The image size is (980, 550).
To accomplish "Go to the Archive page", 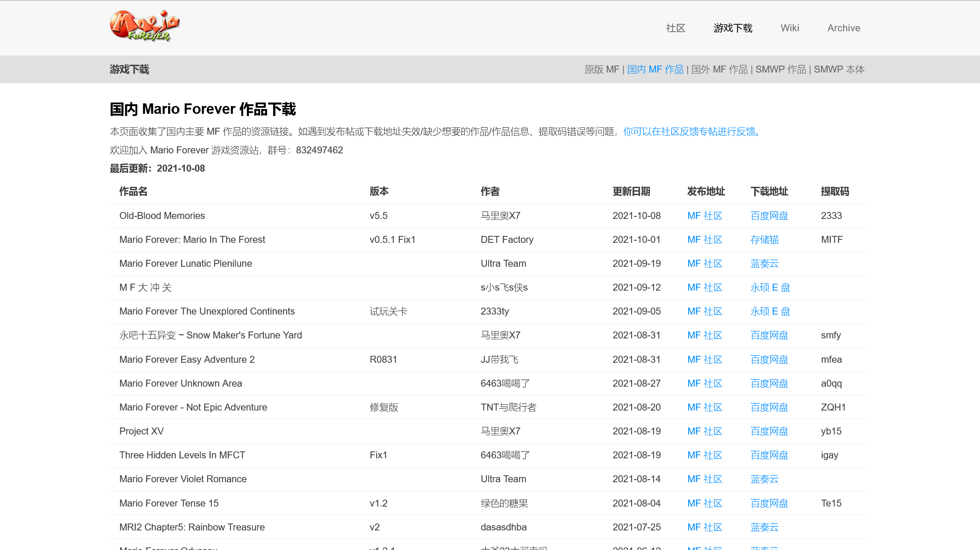I will coord(843,28).
